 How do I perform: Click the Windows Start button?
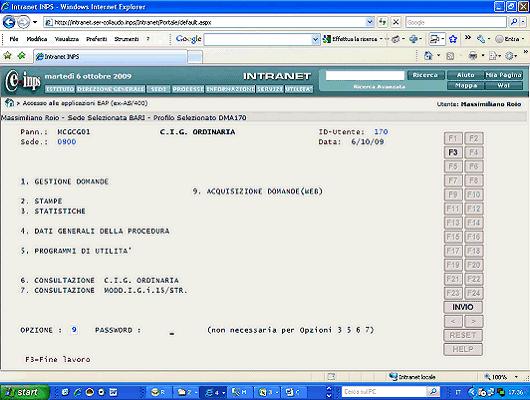point(24,392)
